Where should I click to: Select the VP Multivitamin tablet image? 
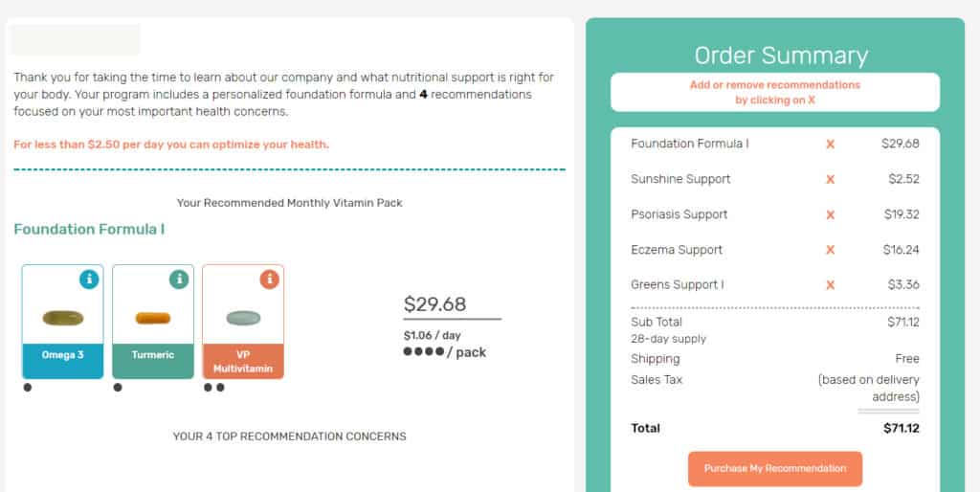(x=242, y=318)
